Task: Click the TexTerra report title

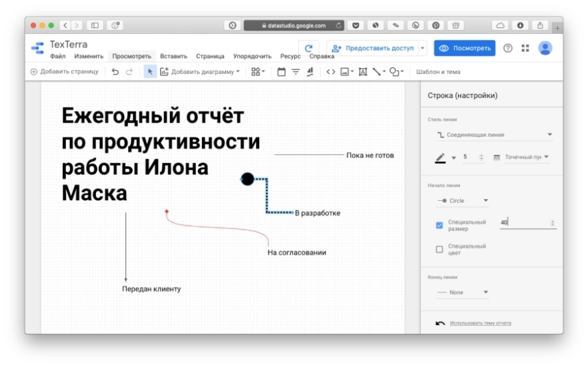Action: pyautogui.click(x=69, y=44)
